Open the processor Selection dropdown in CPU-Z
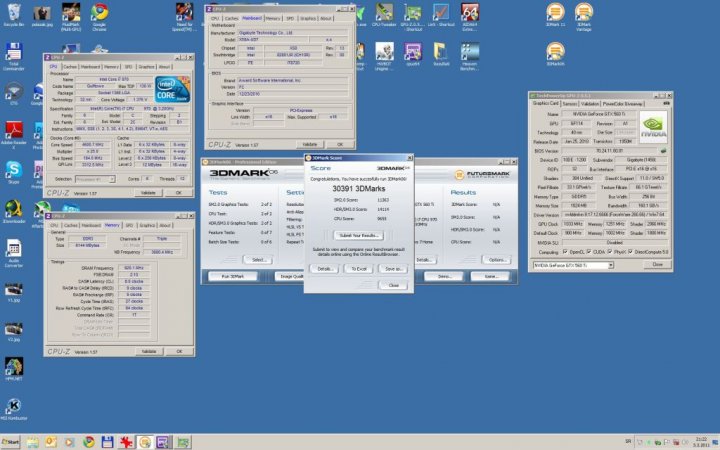This screenshot has width=720, height=450. coord(112,179)
